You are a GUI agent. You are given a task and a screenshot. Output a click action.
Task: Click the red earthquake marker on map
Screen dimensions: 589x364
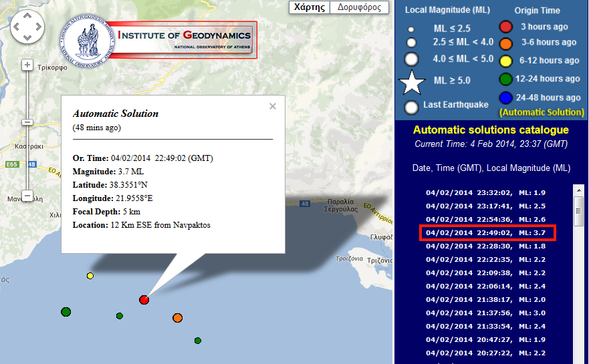click(x=144, y=300)
